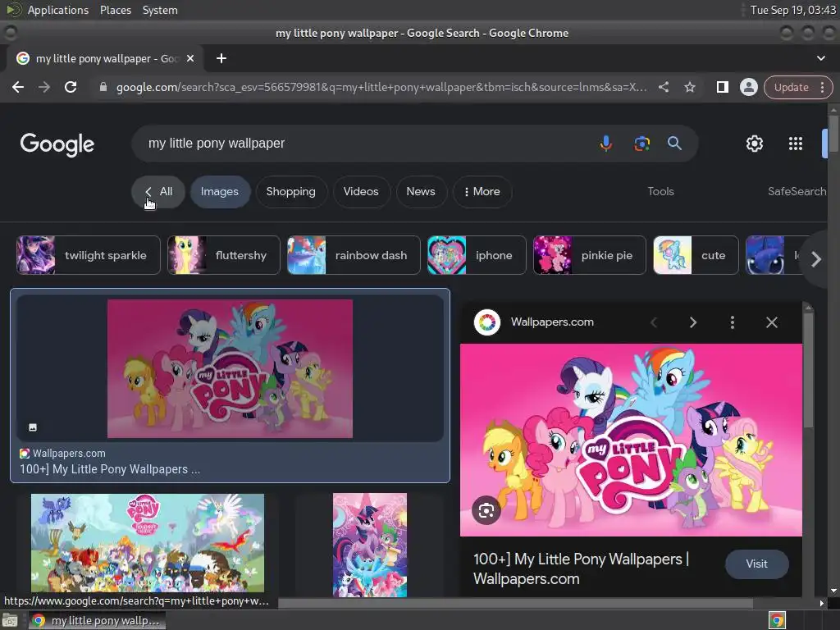Open the Tools filter options
The width and height of the screenshot is (840, 630).
coord(660,192)
